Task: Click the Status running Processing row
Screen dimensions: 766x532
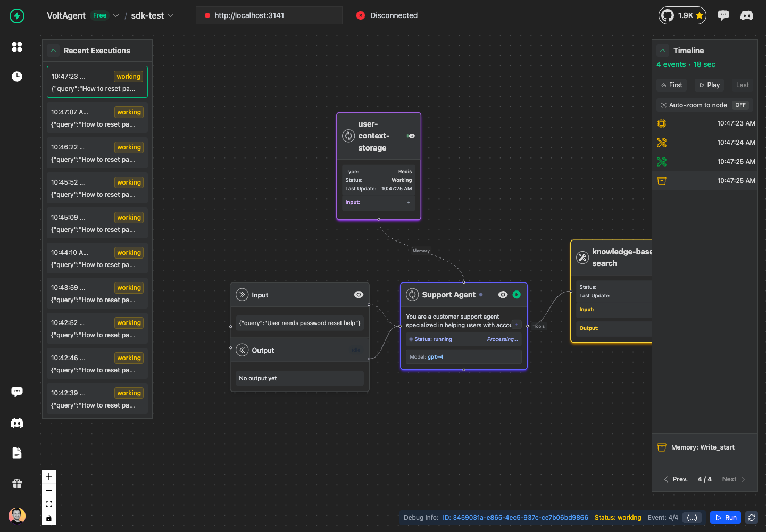Action: (464, 339)
